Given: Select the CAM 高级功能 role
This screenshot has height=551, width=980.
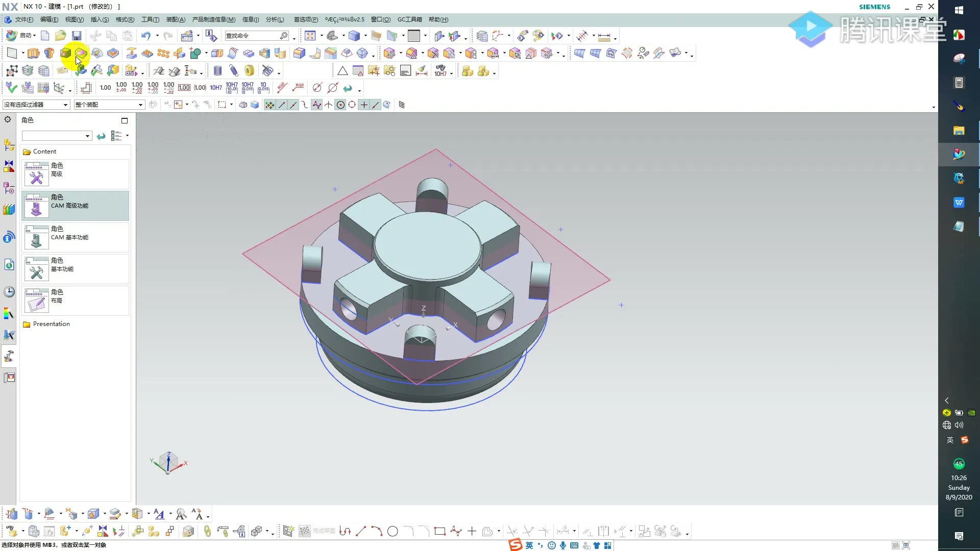Looking at the screenshot, I should (x=75, y=206).
